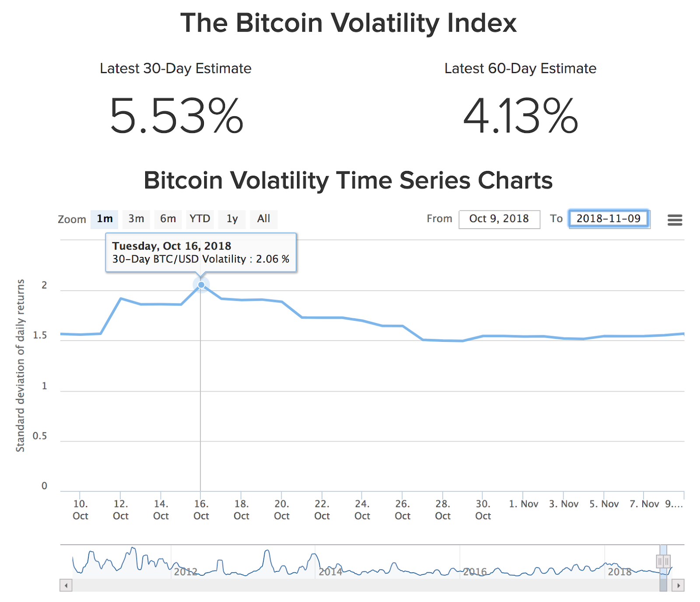Show All data in chart
The height and width of the screenshot is (602, 700).
tap(263, 219)
